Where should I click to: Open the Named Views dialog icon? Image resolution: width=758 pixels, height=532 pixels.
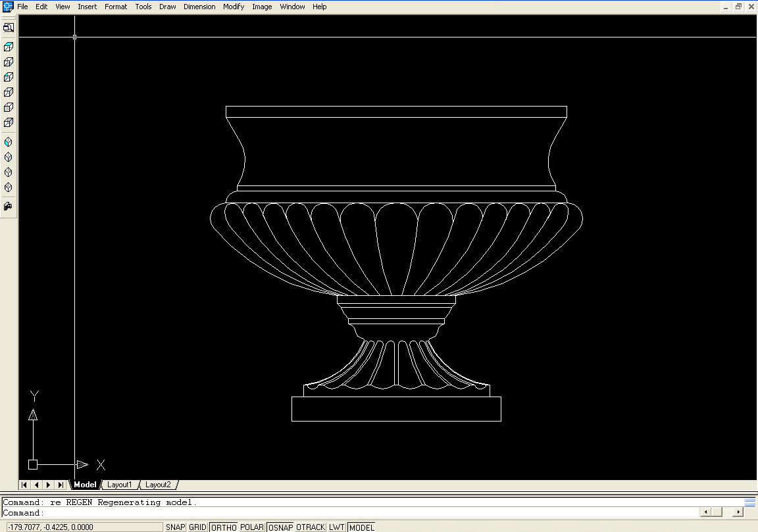[9, 28]
